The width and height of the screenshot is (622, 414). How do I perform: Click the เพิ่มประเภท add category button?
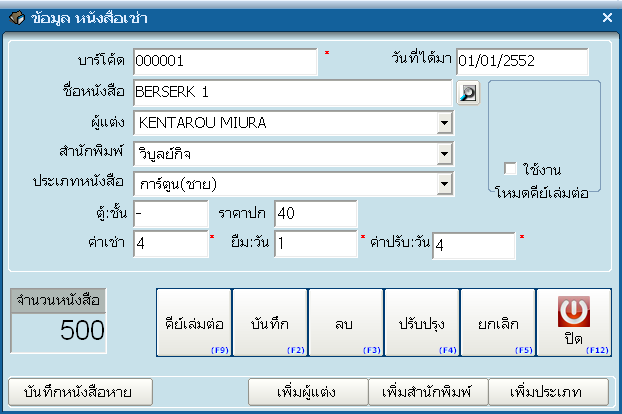549,392
